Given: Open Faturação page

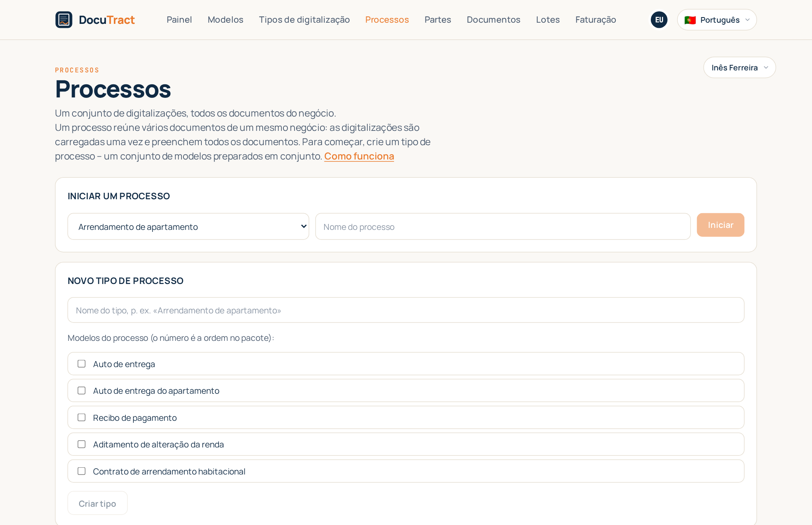Looking at the screenshot, I should coord(595,19).
